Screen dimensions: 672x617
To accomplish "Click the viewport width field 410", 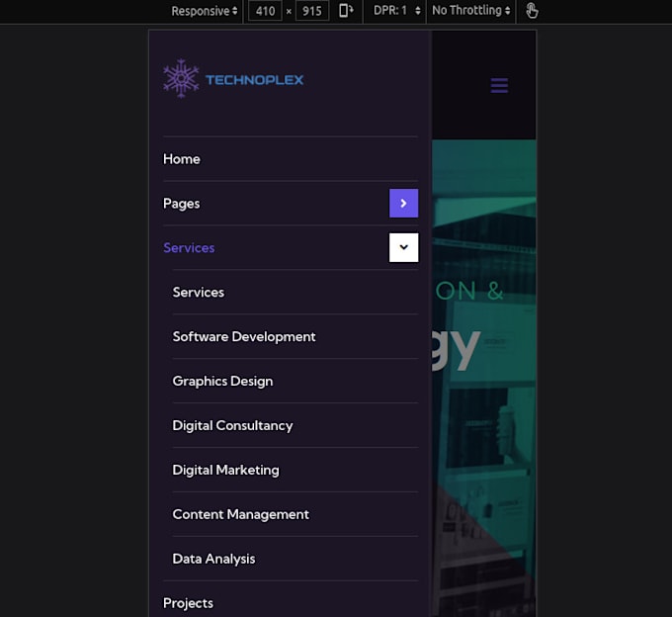I will click(264, 11).
